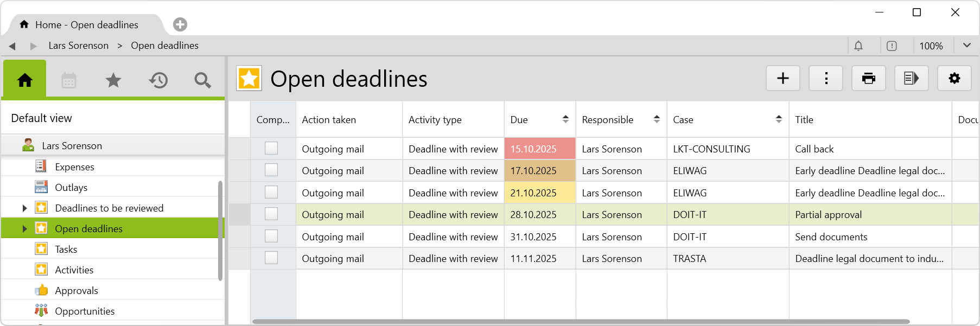Check the completed box for Call back
The height and width of the screenshot is (326, 980).
[271, 149]
